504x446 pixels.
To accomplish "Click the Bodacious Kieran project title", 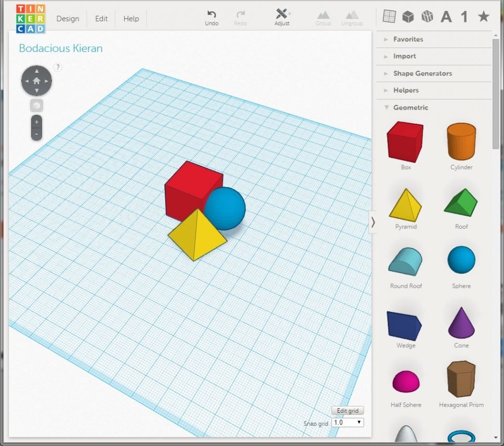I will coord(61,48).
